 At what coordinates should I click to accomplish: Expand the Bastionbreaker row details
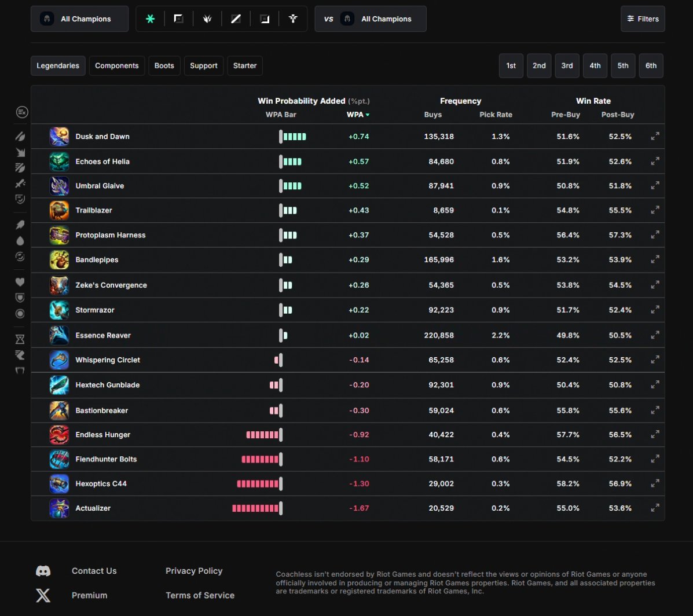click(655, 410)
